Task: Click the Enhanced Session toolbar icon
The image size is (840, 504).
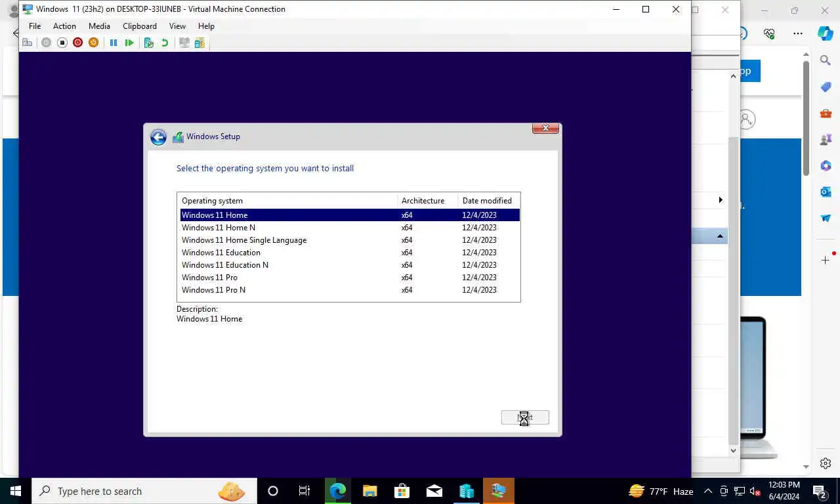Action: pyautogui.click(x=184, y=43)
